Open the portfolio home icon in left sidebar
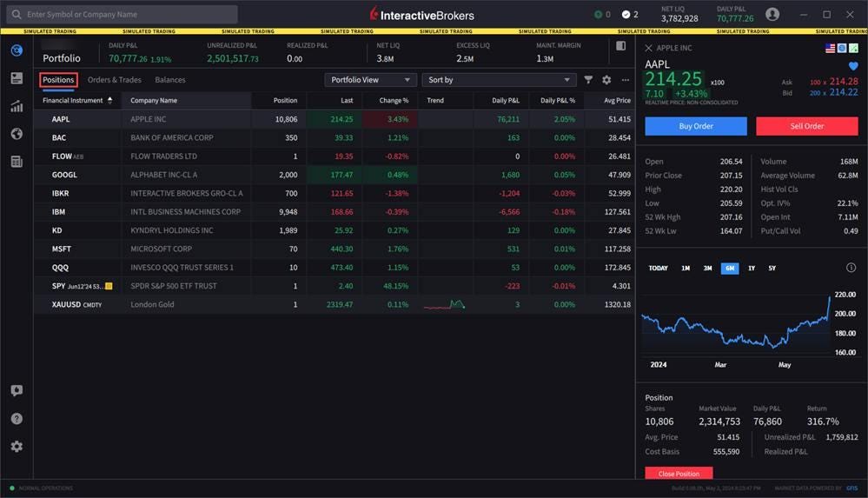Screen dimensions: 868x498 17,50
